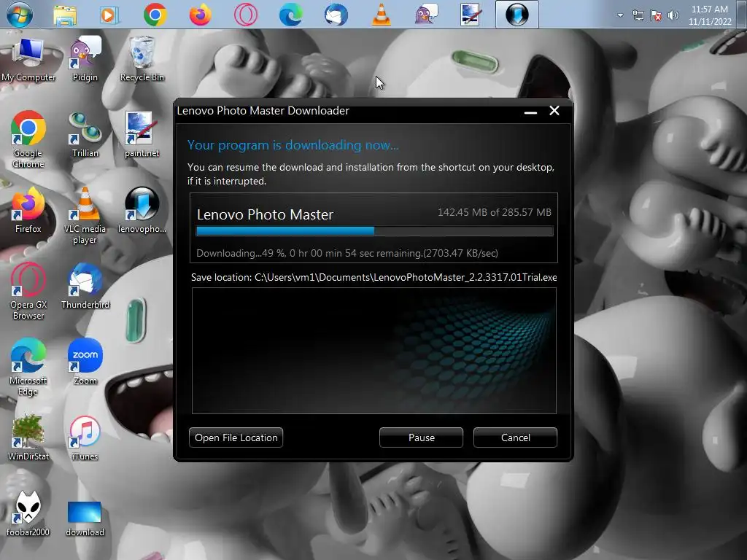Minimize the Lenovo Photo Master Downloader

[x=531, y=112]
